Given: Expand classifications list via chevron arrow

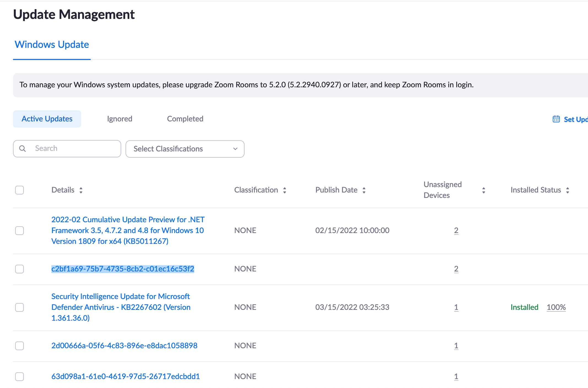Looking at the screenshot, I should pyautogui.click(x=235, y=149).
